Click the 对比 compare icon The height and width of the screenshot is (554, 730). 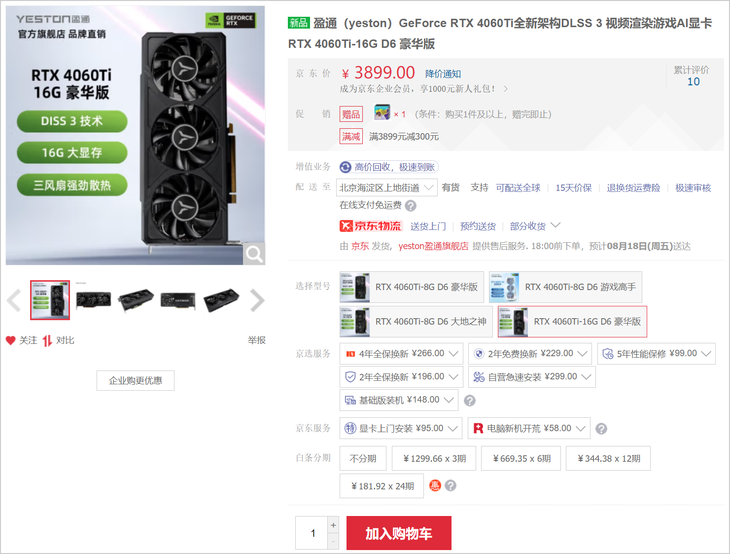pos(47,341)
